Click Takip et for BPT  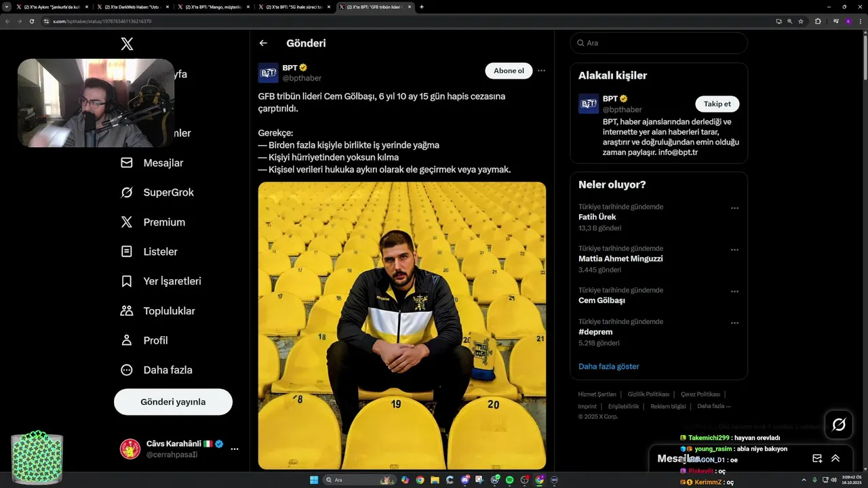click(717, 104)
